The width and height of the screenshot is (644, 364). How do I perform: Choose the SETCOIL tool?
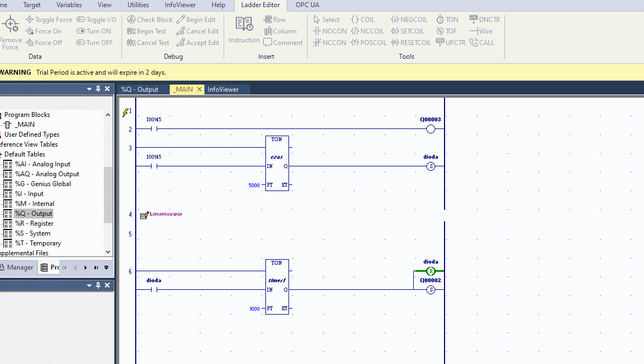[x=407, y=31]
